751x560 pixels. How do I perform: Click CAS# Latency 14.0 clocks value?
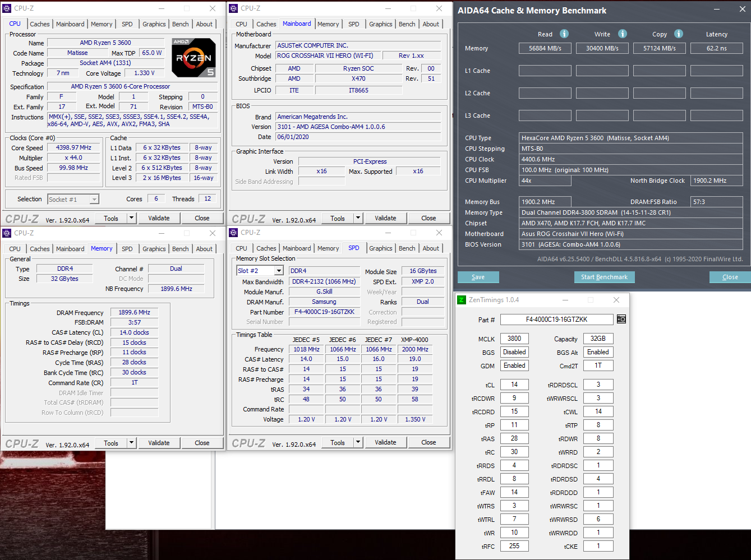click(135, 333)
